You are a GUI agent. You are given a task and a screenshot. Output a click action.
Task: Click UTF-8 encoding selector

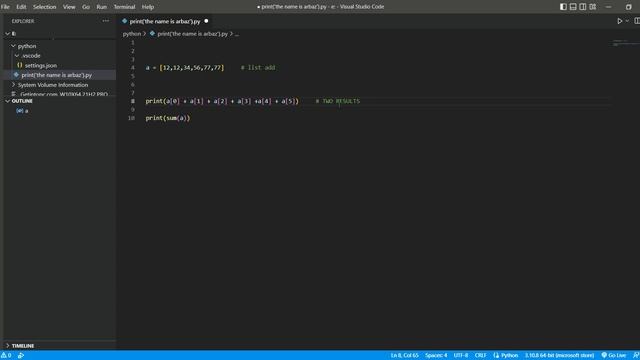pyautogui.click(x=461, y=355)
